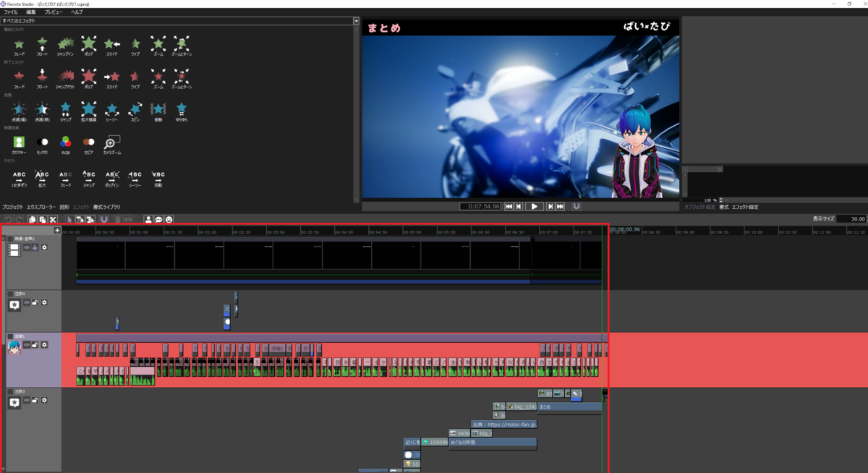Open the 編集 menu
The image size is (868, 473).
pos(30,12)
